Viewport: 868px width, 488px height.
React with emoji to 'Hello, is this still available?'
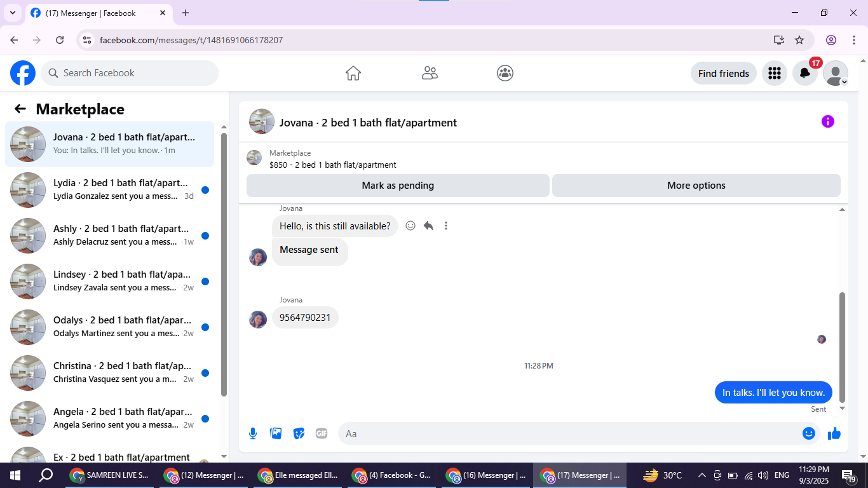click(410, 226)
